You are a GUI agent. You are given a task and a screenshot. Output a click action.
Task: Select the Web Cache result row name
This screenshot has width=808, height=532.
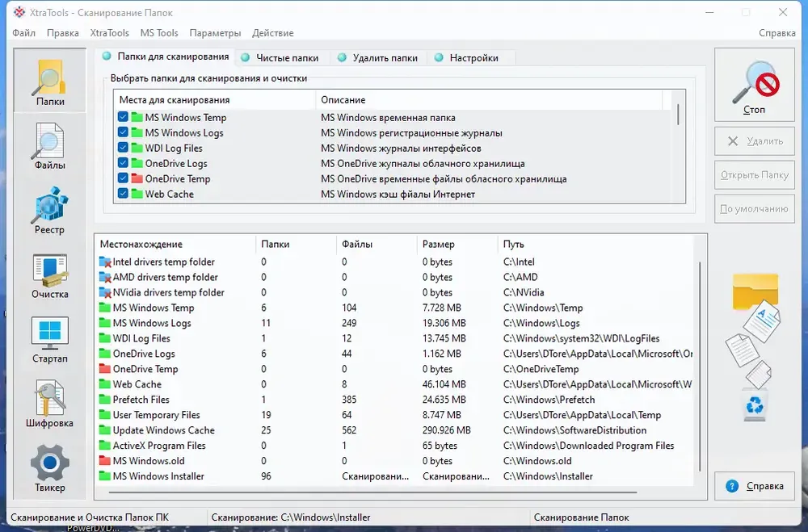coord(137,384)
